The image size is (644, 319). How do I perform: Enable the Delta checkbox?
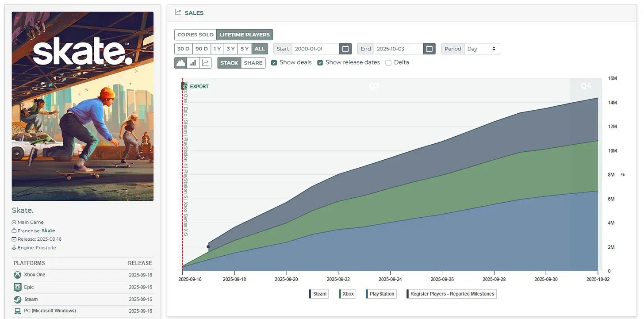(388, 62)
